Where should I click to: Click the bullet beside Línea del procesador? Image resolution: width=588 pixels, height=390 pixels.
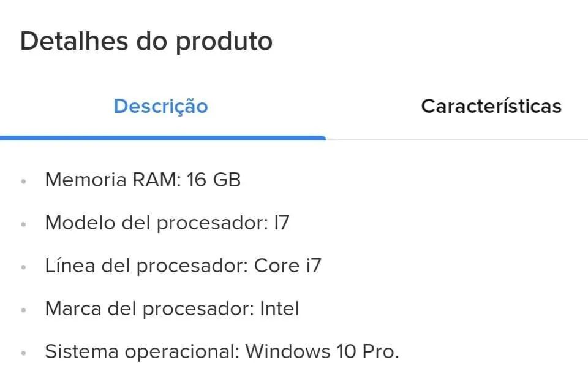(24, 266)
